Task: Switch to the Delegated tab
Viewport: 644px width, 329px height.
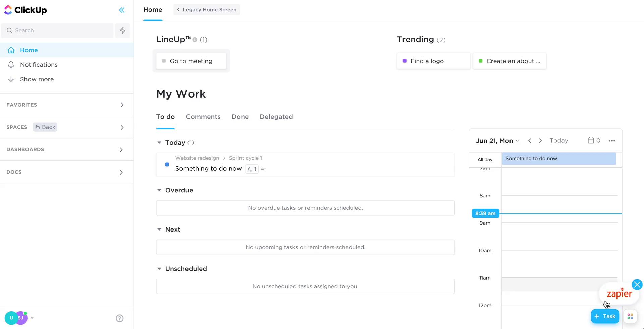Action: [276, 117]
